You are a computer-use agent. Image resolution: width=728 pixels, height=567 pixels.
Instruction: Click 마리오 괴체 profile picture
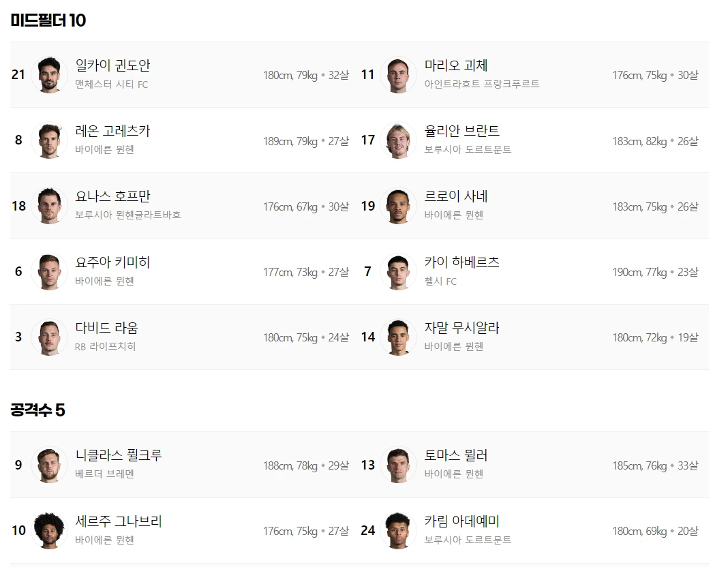click(398, 75)
